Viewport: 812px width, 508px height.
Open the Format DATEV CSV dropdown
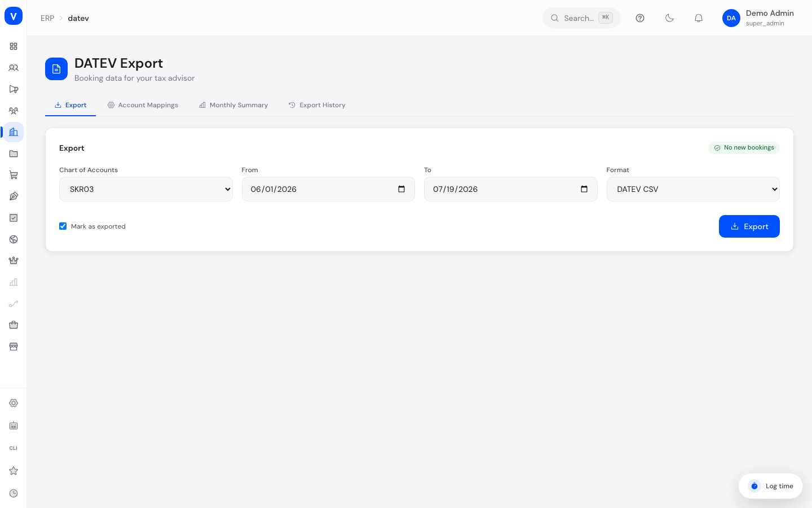click(x=693, y=189)
